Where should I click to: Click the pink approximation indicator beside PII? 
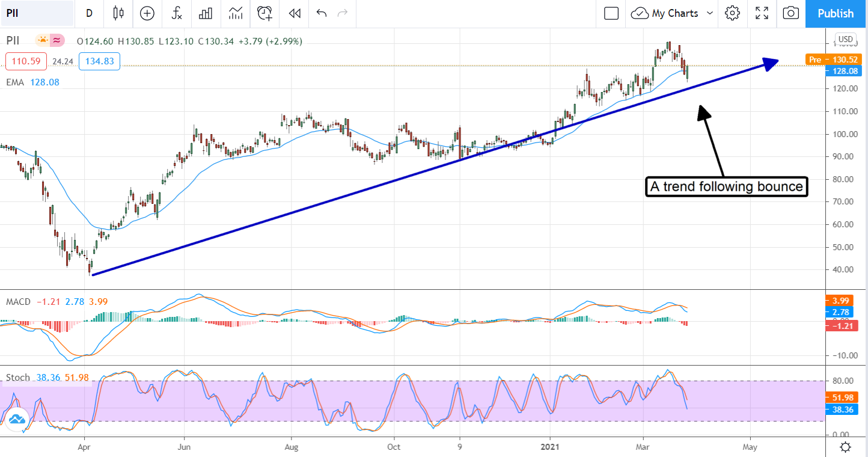(x=57, y=41)
